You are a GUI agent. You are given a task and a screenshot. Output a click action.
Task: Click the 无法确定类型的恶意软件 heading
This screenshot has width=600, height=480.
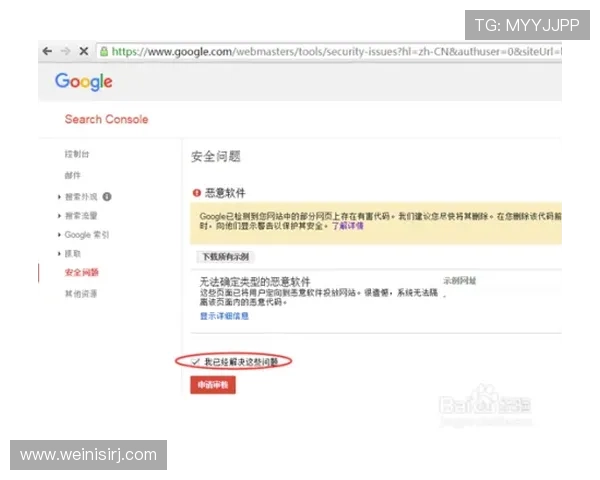tap(255, 282)
